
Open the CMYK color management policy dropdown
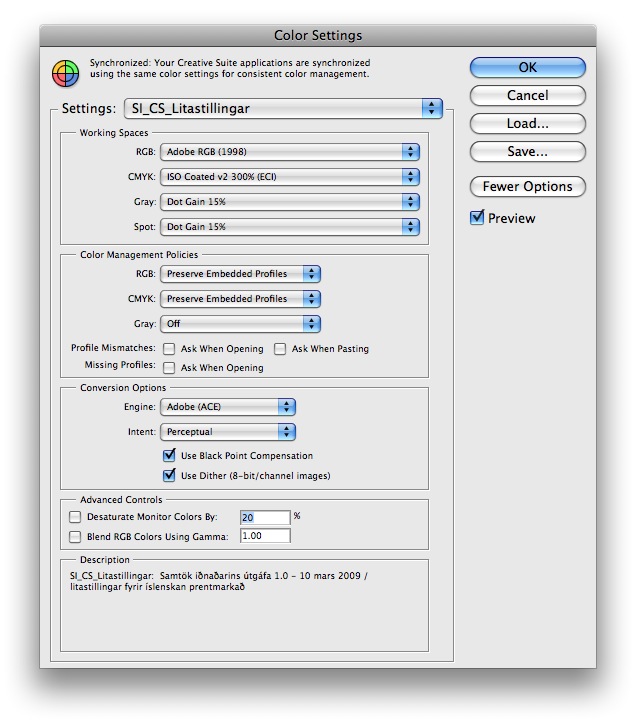[x=240, y=299]
